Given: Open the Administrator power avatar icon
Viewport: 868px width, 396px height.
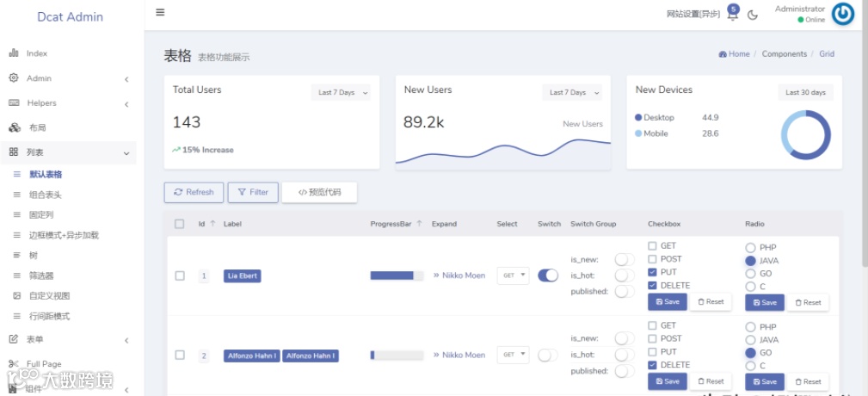Looking at the screenshot, I should click(843, 15).
